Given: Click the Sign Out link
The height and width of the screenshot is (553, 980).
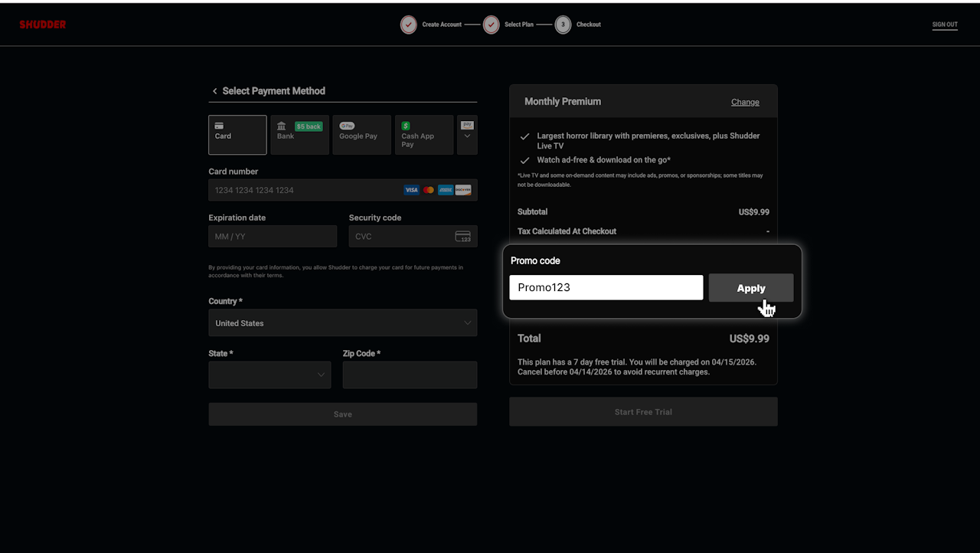Looking at the screenshot, I should (945, 25).
